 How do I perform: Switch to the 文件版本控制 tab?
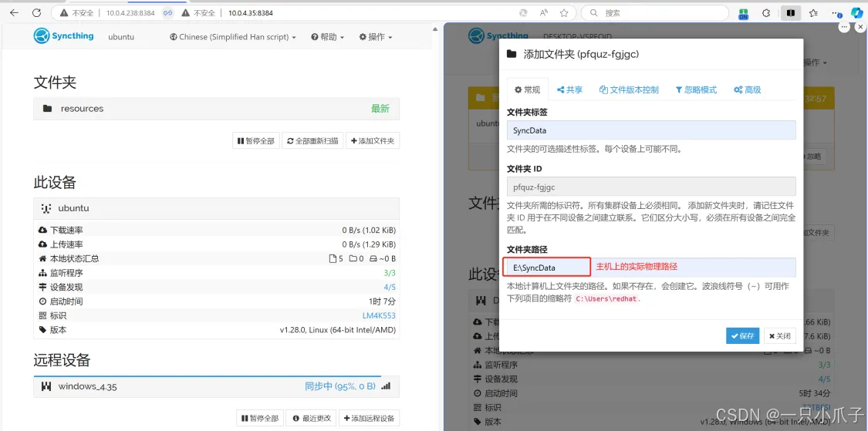(630, 89)
